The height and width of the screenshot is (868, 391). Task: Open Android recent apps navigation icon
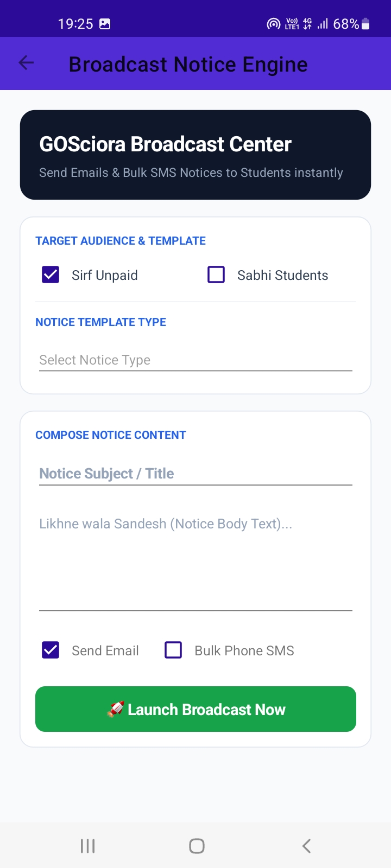tap(87, 846)
